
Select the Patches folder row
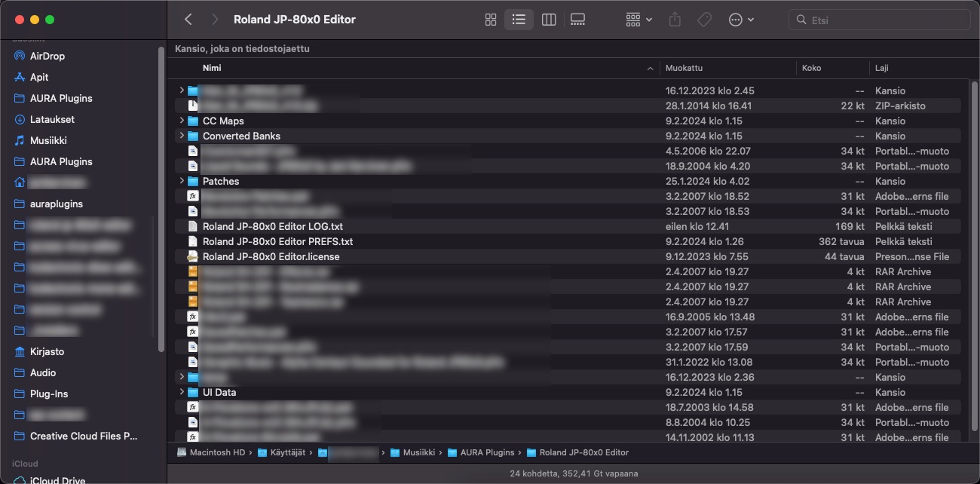[x=568, y=181]
